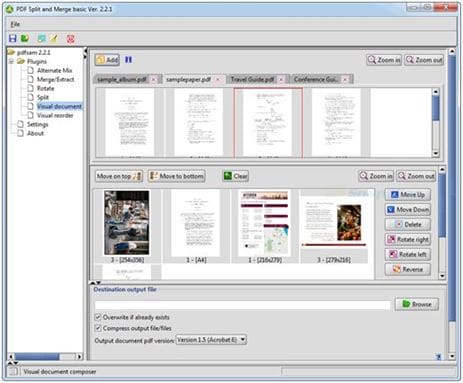Toggle Compress output file/files checkbox
This screenshot has height=383, width=463.
pos(98,328)
